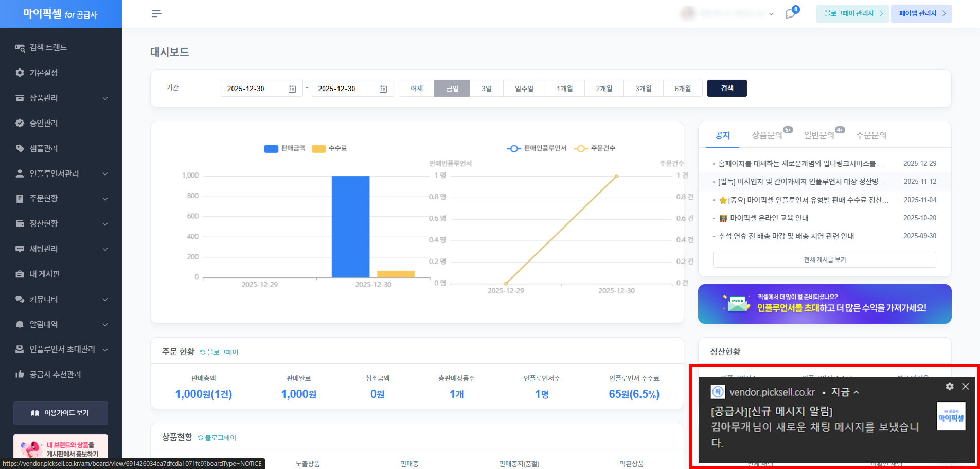Click the 검색 search button
The width and height of the screenshot is (980, 469).
click(x=727, y=89)
